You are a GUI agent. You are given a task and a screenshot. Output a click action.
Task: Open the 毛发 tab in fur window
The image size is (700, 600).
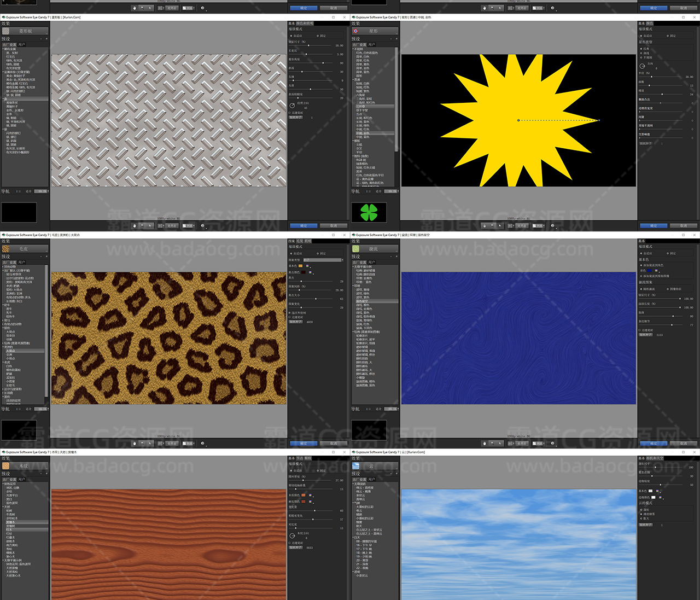pos(300,241)
